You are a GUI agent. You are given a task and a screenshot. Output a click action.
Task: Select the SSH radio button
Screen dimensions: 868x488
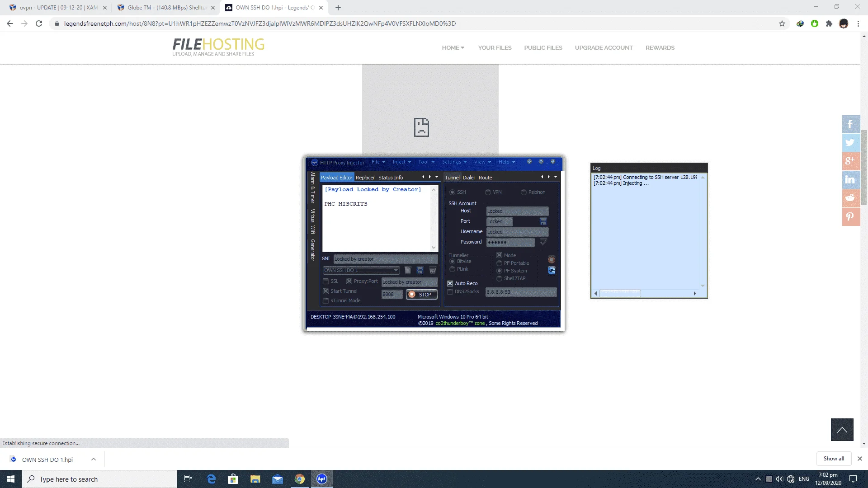coord(452,192)
